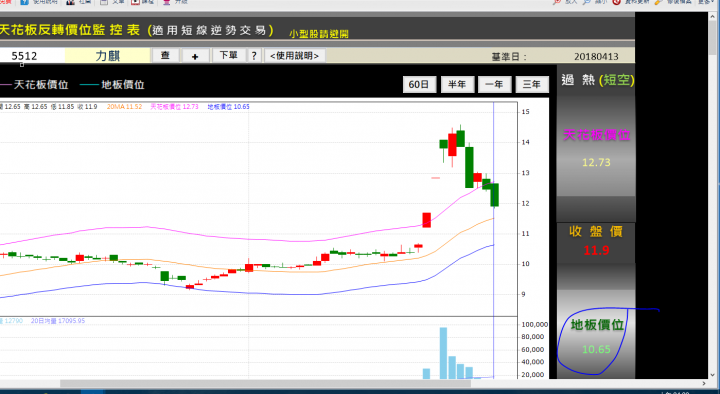The width and height of the screenshot is (720, 394).
Task: Open the 下單 order button
Action: pos(228,56)
